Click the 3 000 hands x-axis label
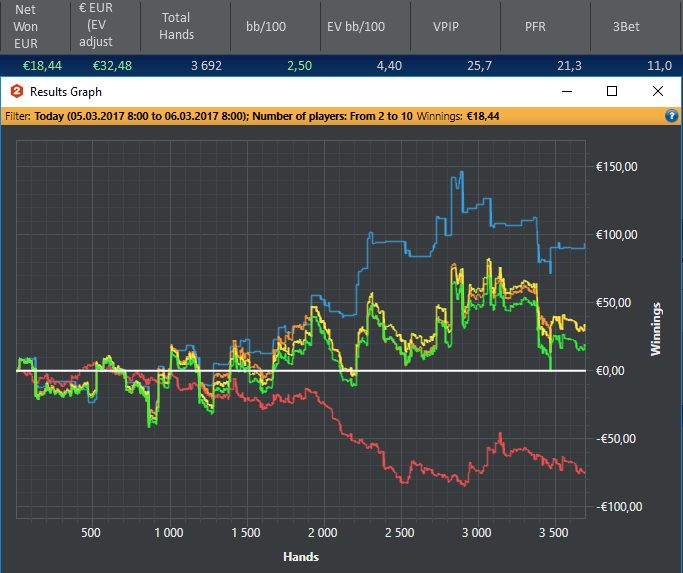The image size is (683, 573). (477, 532)
